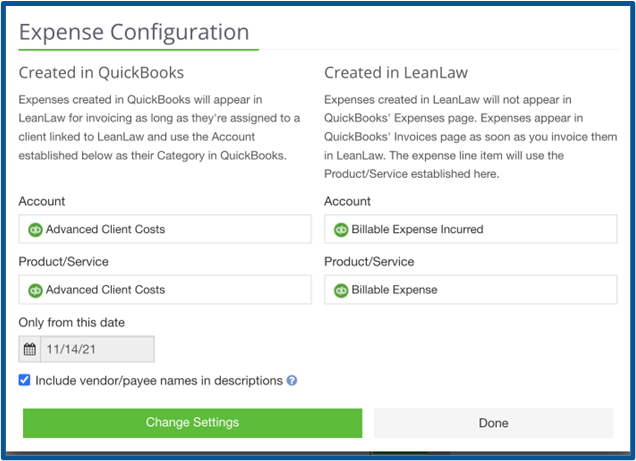Click QuickBooks icon beside Billable Expense product
Screen dimensions: 636x461
coord(341,290)
